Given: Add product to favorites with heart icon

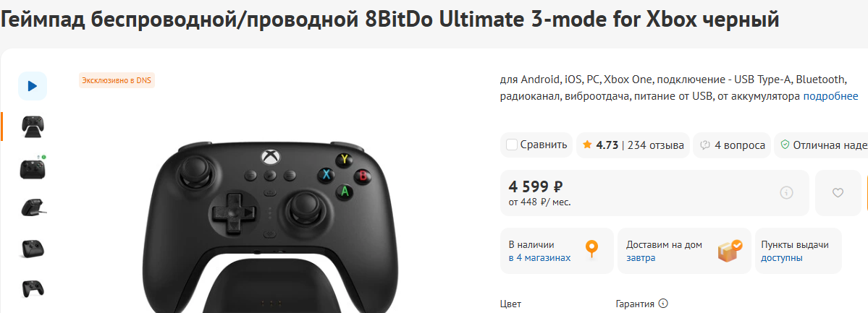Looking at the screenshot, I should click(x=838, y=192).
